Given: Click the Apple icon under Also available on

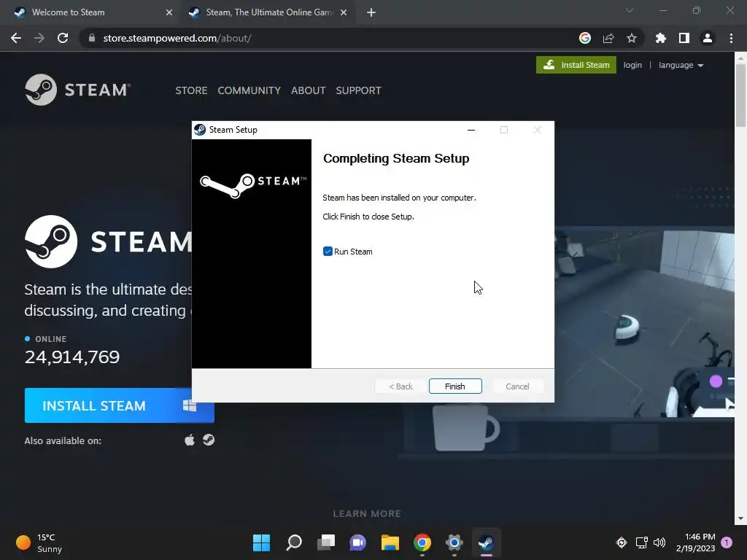Looking at the screenshot, I should [190, 440].
